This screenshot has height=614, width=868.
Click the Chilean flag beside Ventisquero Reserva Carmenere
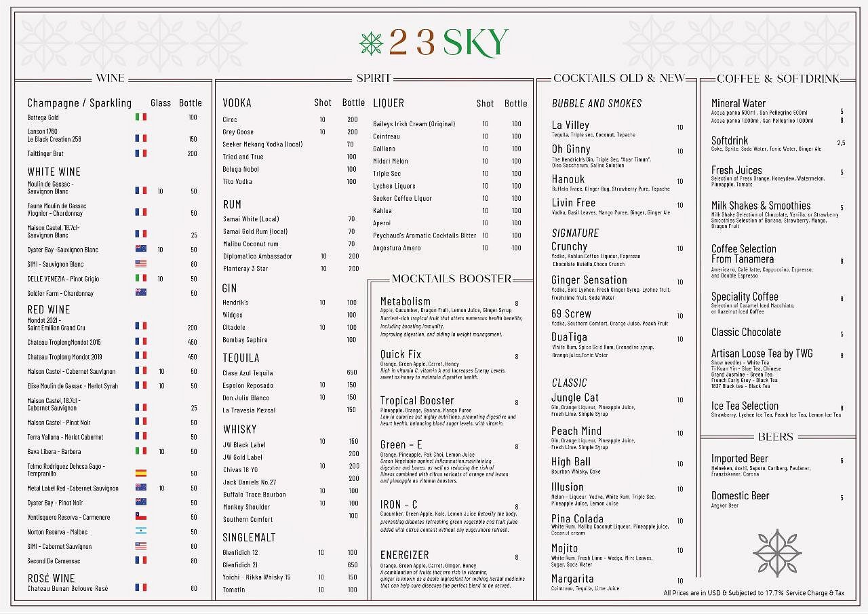[140, 517]
